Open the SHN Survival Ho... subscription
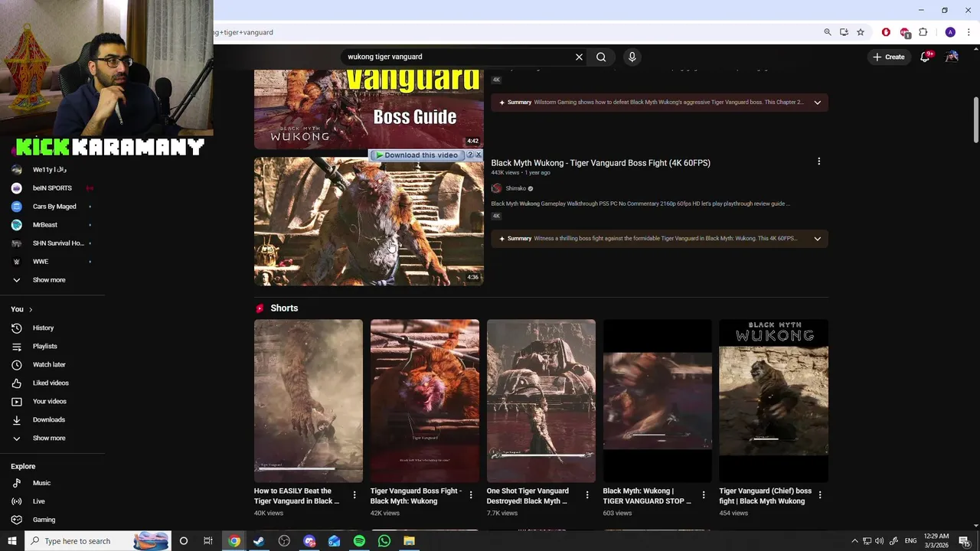This screenshot has height=551, width=980. 57,243
